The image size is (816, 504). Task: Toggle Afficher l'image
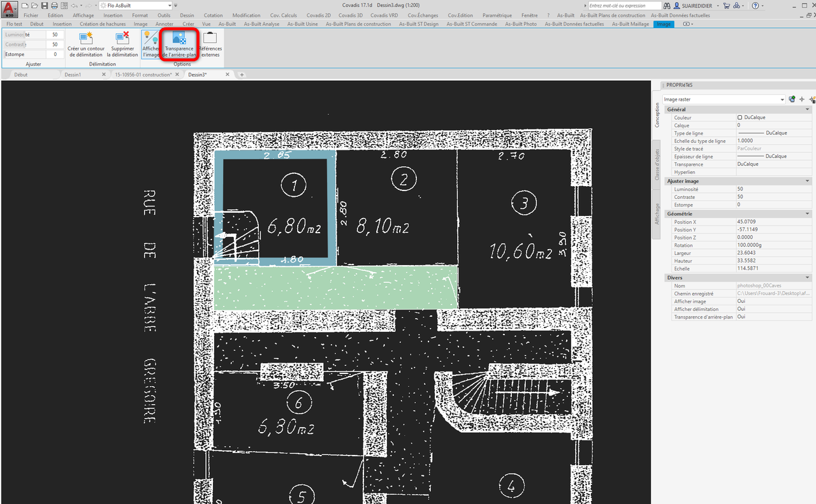pos(150,44)
